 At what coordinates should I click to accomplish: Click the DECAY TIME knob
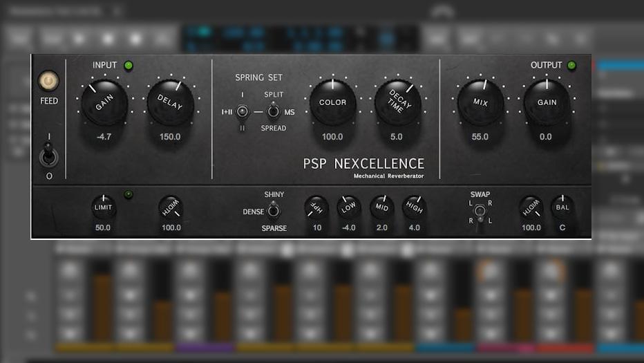click(397, 102)
